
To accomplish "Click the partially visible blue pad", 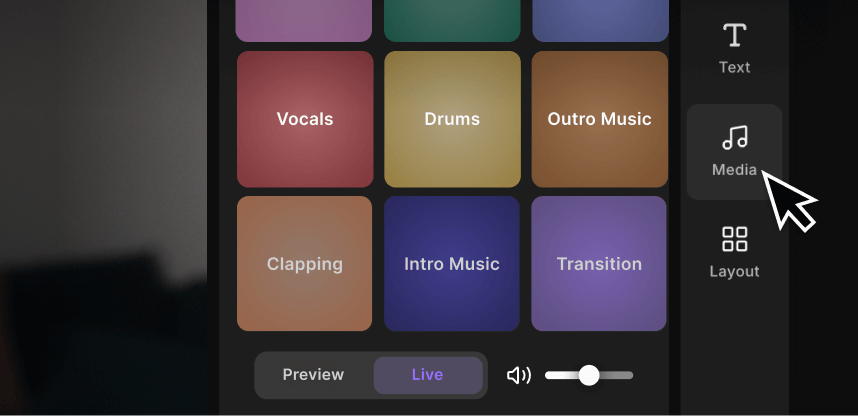I will coord(600,19).
